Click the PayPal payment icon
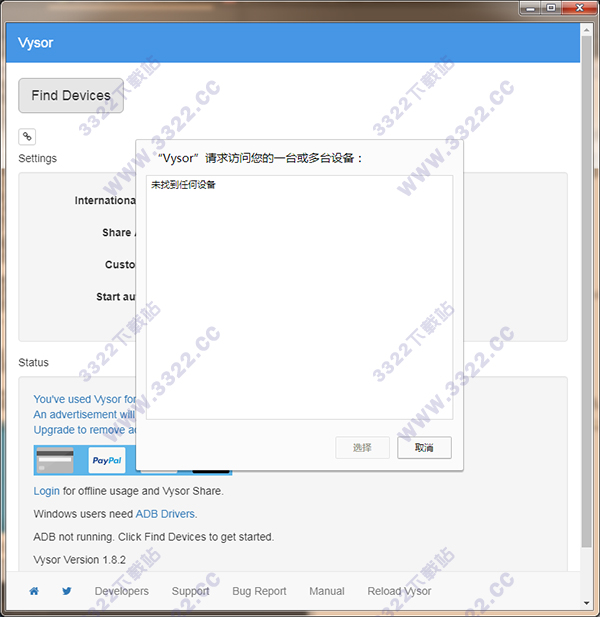 pyautogui.click(x=107, y=460)
